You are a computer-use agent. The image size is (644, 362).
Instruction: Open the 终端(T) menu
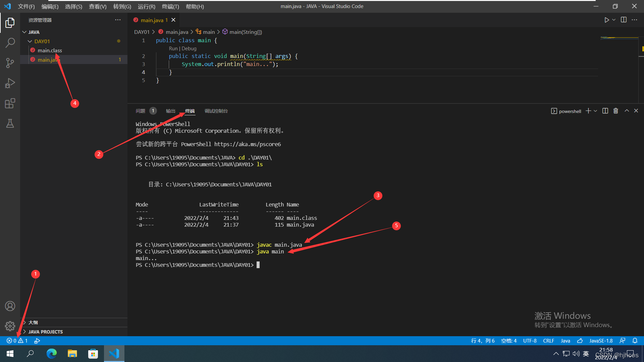170,6
